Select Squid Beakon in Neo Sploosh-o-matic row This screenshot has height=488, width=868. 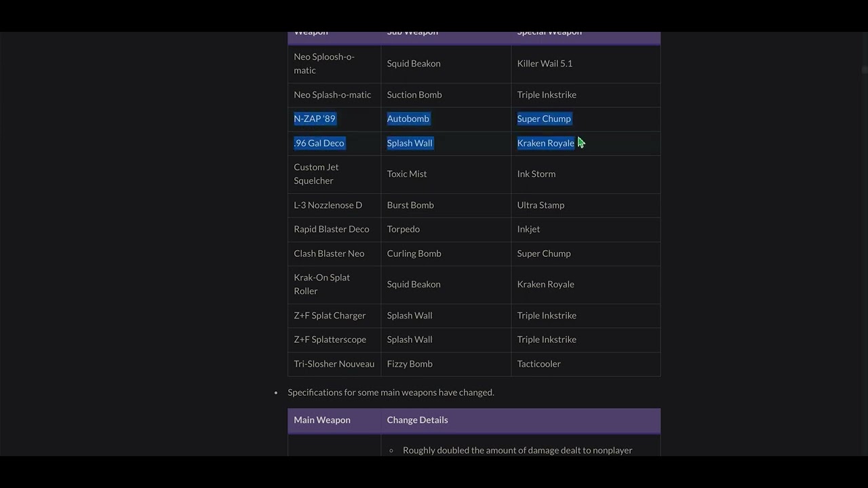tap(446, 64)
